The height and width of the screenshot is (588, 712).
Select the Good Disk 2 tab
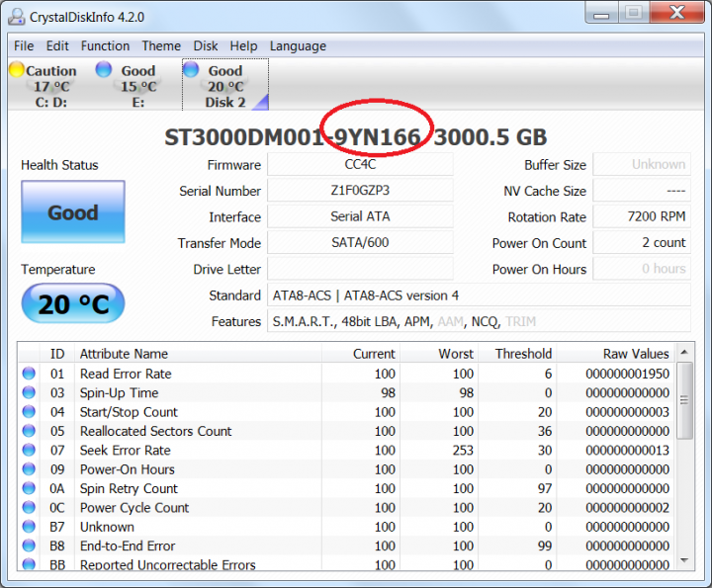click(x=225, y=85)
